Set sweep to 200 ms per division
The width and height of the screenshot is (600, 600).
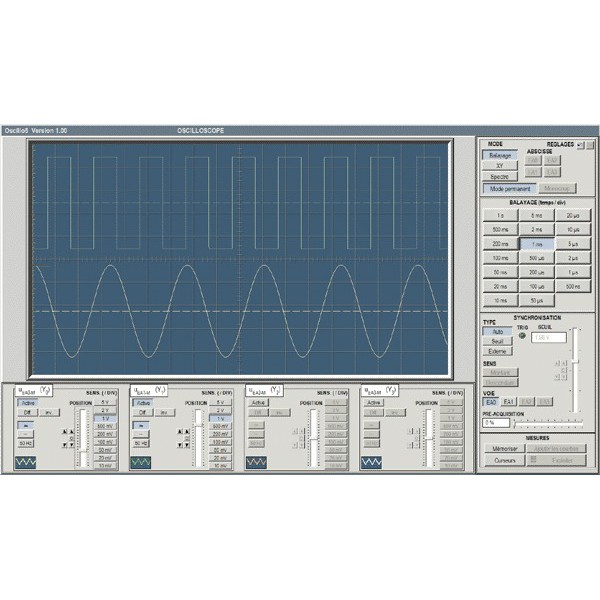pos(501,244)
